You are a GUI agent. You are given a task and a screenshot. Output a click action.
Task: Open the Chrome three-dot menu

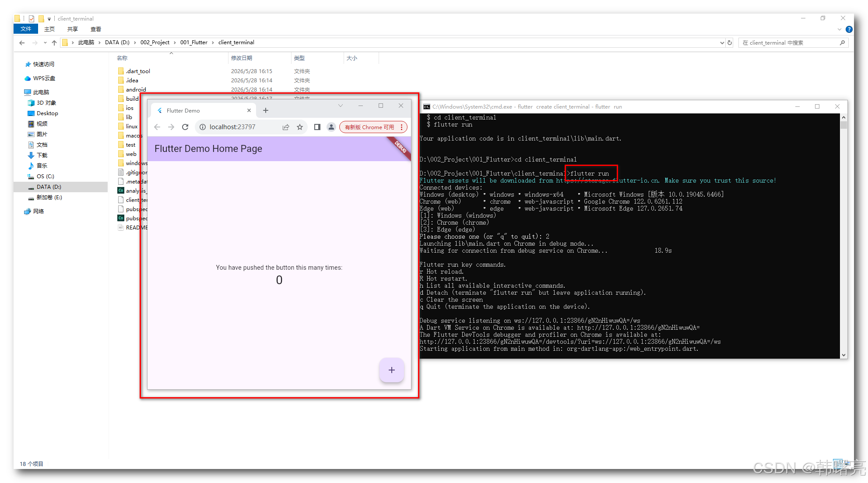pyautogui.click(x=401, y=127)
